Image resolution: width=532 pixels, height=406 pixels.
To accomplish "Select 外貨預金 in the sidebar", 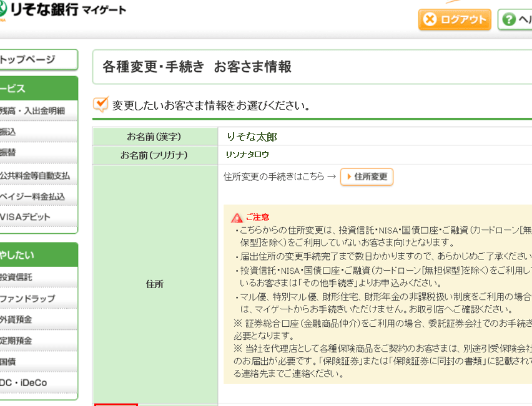I will pyautogui.click(x=17, y=319).
